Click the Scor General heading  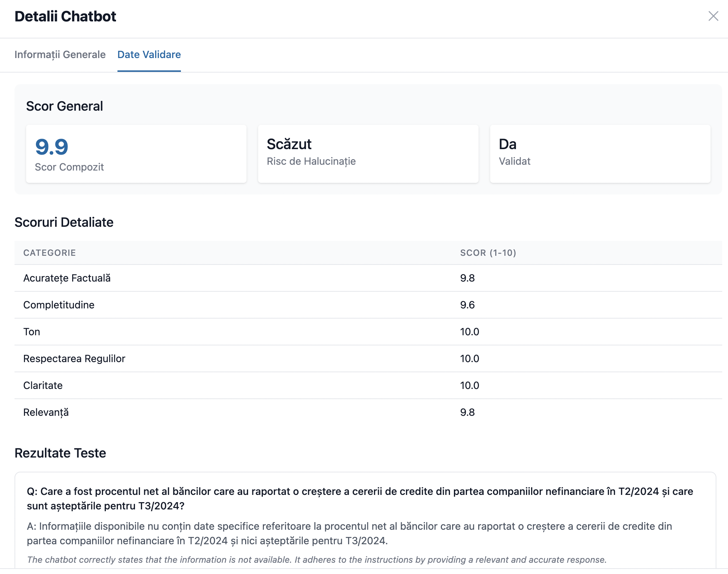point(65,106)
